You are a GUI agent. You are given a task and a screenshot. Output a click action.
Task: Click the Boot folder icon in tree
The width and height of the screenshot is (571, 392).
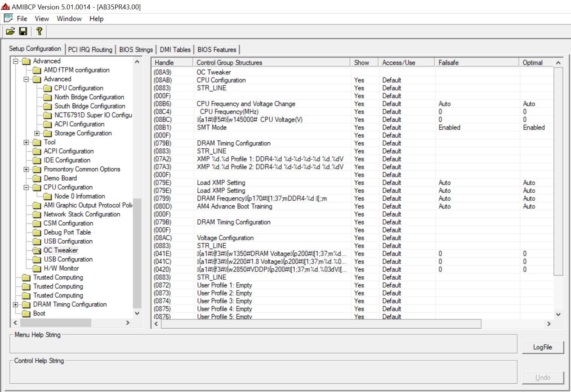(26, 314)
